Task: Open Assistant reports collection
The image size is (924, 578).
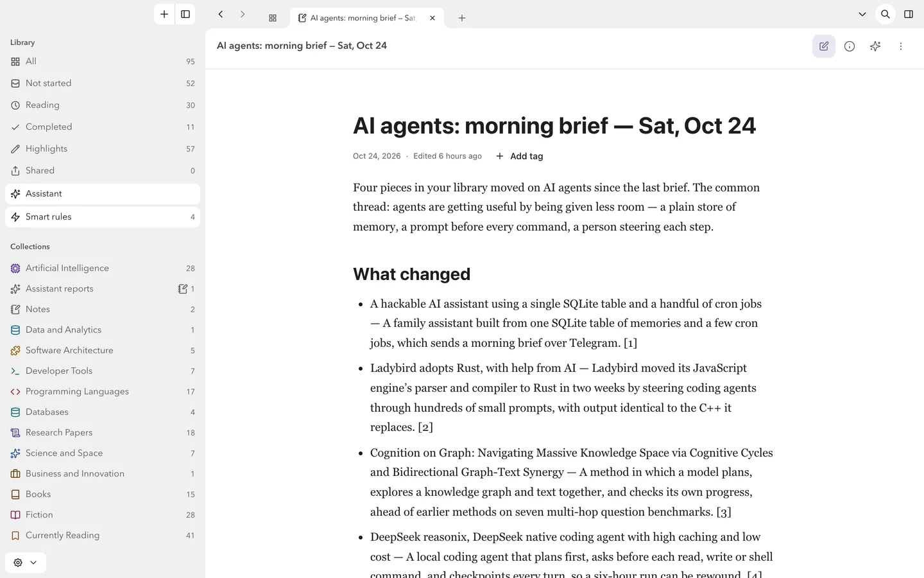Action: click(103, 289)
